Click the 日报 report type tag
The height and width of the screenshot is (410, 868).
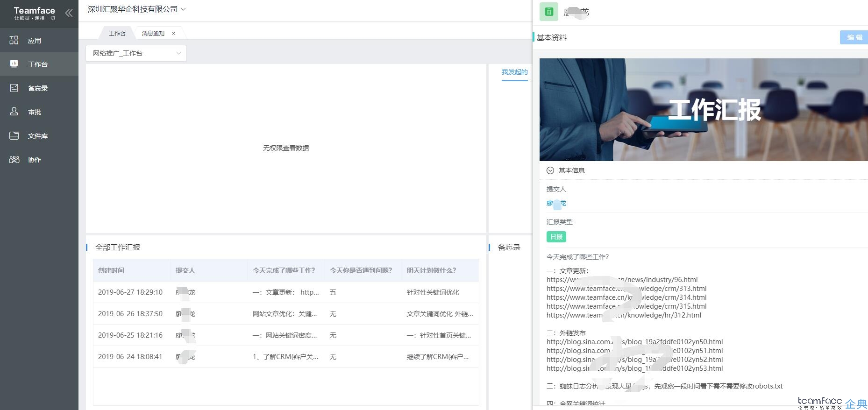pyautogui.click(x=556, y=237)
